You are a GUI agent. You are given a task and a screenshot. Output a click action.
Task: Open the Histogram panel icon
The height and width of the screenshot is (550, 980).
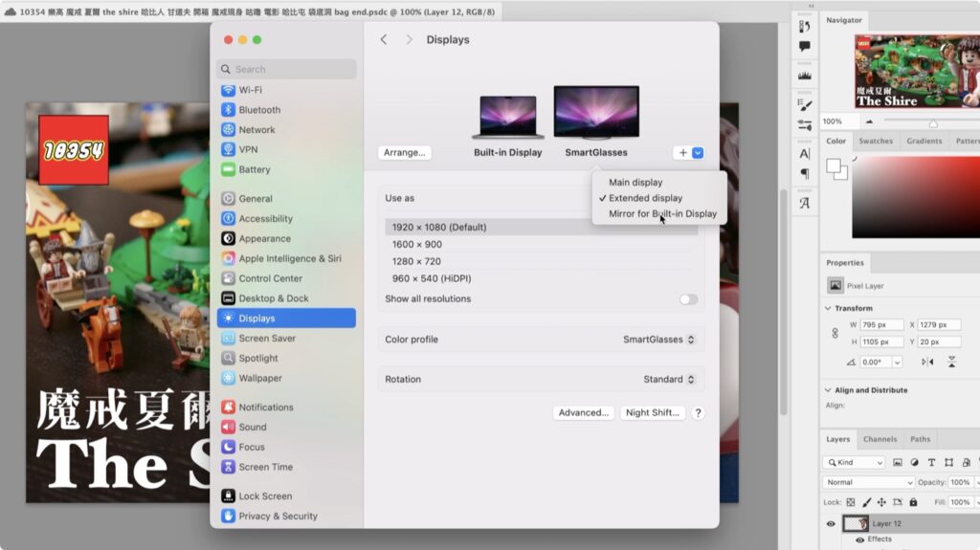point(804,76)
